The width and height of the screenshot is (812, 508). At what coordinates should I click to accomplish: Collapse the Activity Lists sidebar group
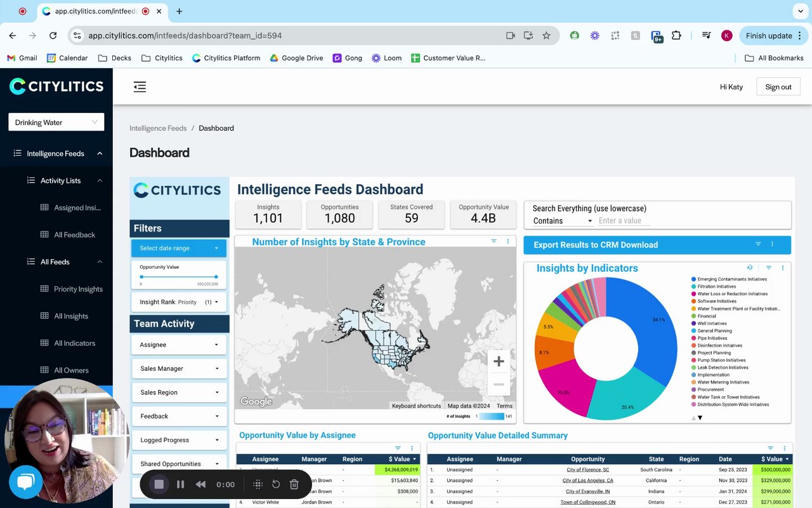tap(100, 180)
